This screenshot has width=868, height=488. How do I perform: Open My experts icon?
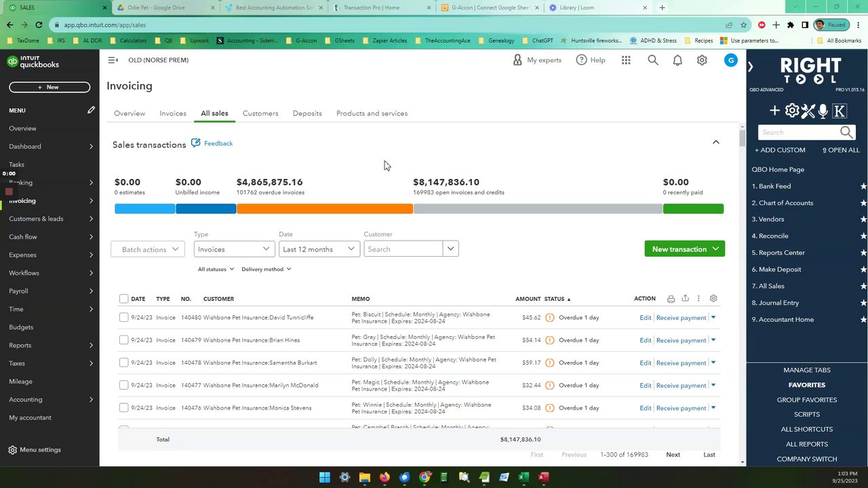[517, 60]
